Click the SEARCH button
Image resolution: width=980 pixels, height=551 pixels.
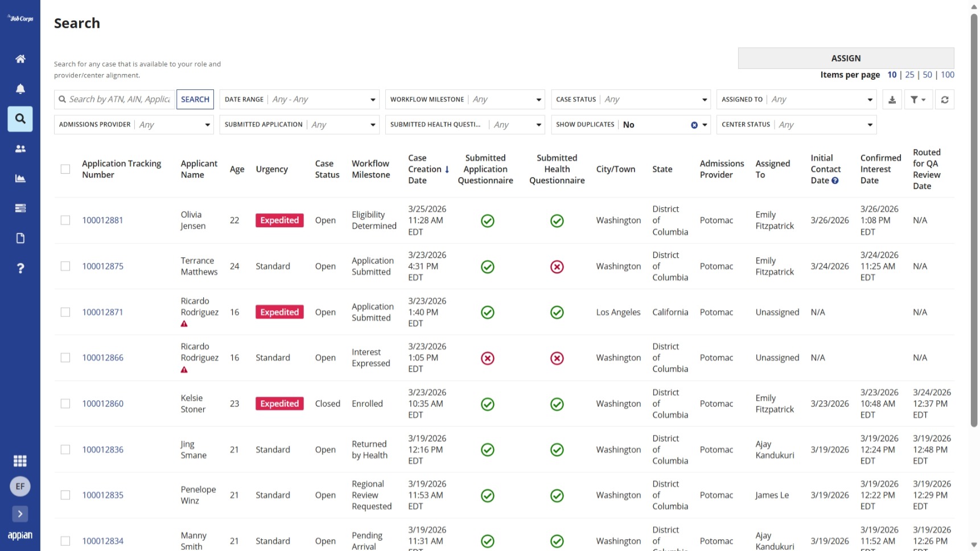pyautogui.click(x=195, y=100)
